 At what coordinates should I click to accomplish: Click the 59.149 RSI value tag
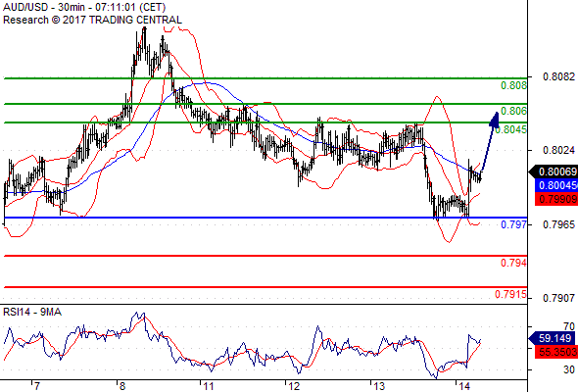(x=554, y=338)
